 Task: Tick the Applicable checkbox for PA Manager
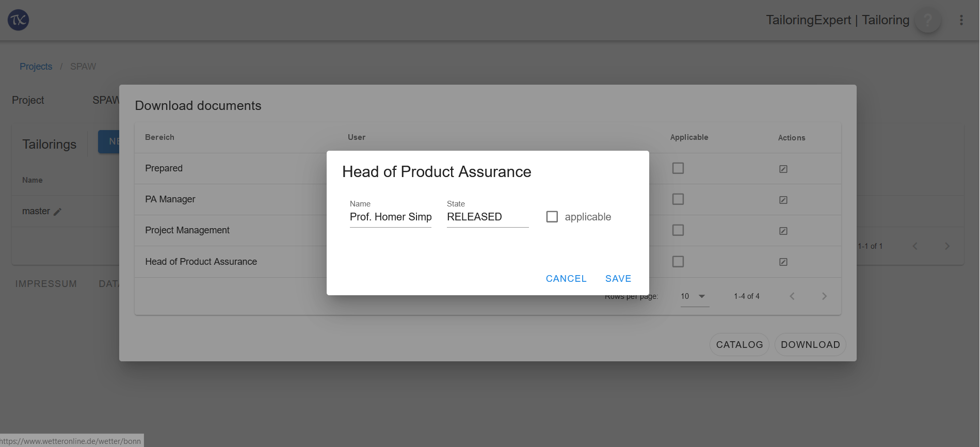[x=678, y=199]
